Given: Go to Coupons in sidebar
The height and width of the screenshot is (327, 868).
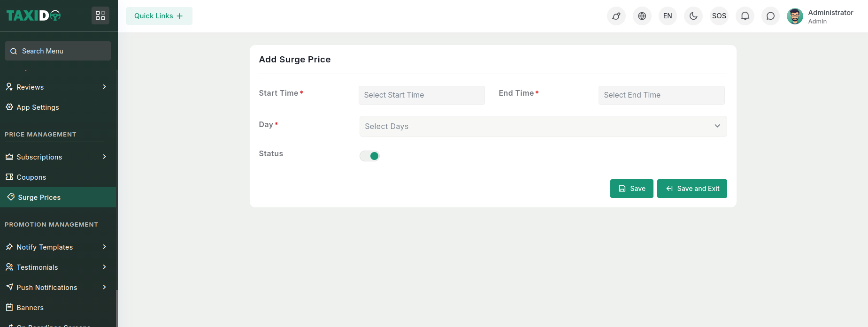Looking at the screenshot, I should [x=31, y=177].
